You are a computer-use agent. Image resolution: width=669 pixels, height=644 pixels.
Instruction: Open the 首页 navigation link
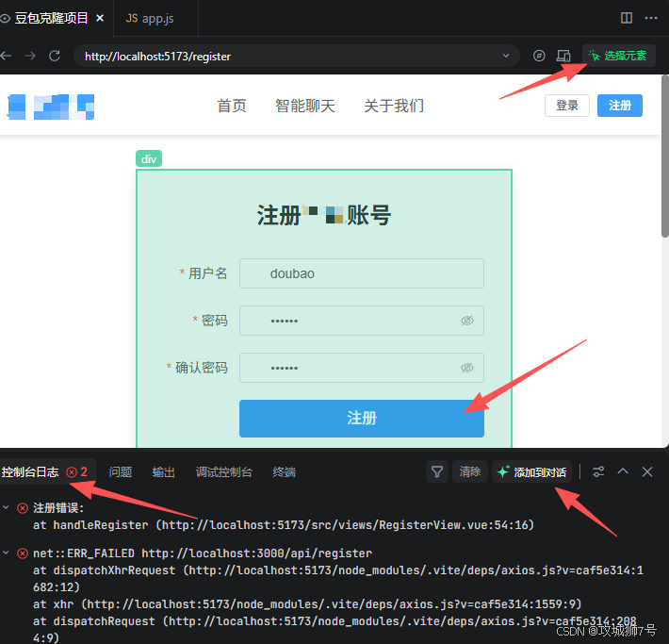pos(232,106)
